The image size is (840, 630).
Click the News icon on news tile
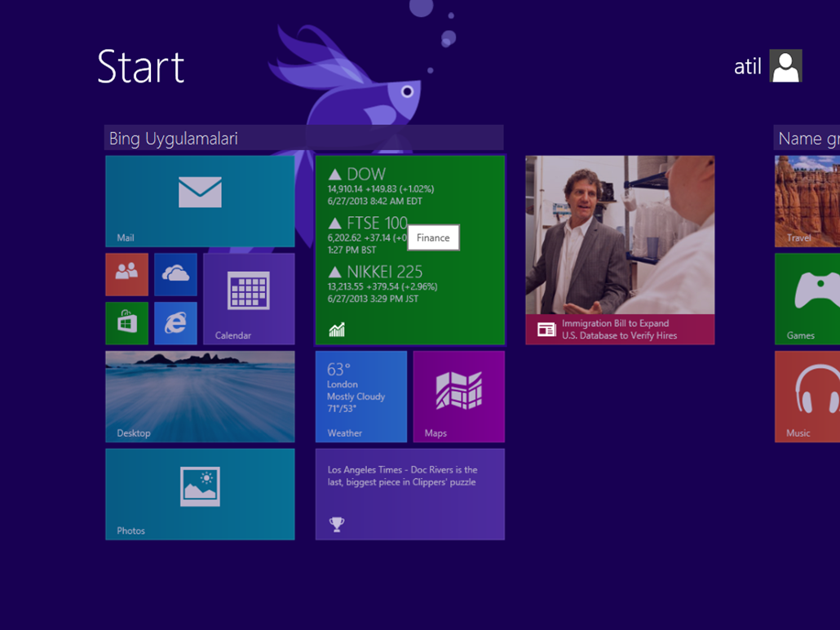[x=546, y=330]
